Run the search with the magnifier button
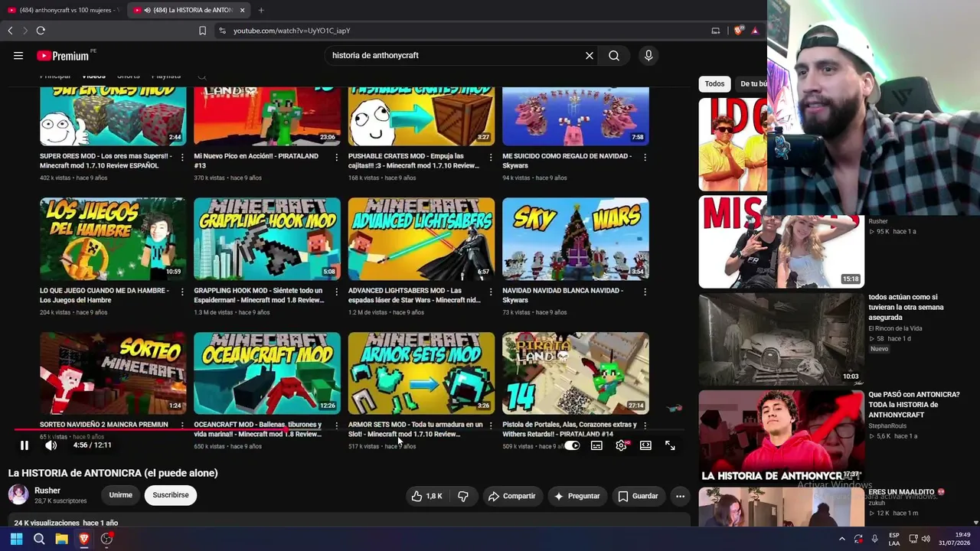The width and height of the screenshot is (980, 551). pos(614,55)
